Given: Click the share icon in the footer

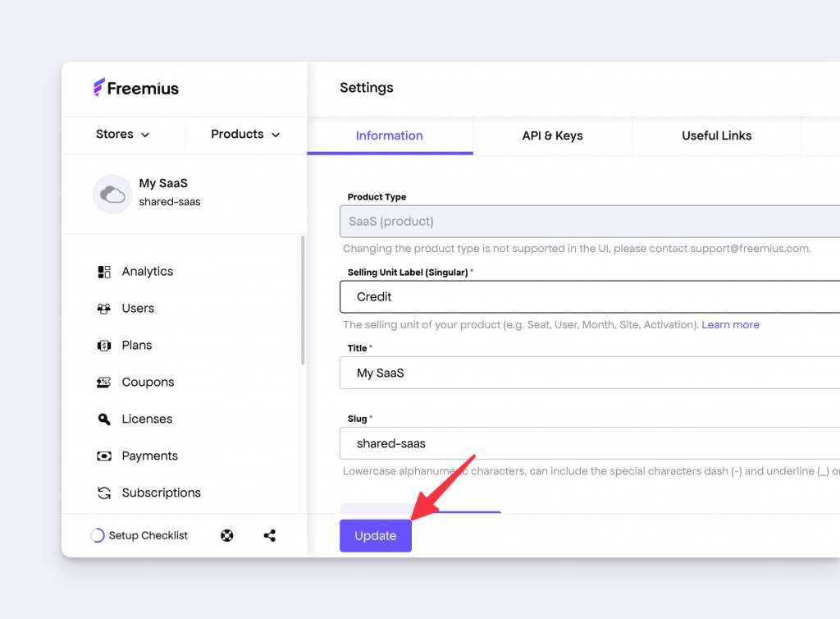Looking at the screenshot, I should tap(269, 535).
